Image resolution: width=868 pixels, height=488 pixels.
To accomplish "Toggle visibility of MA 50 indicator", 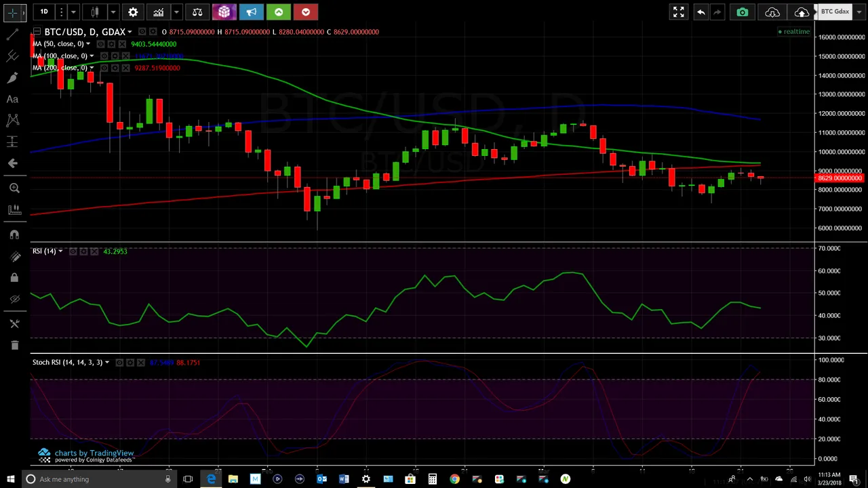I will [100, 44].
